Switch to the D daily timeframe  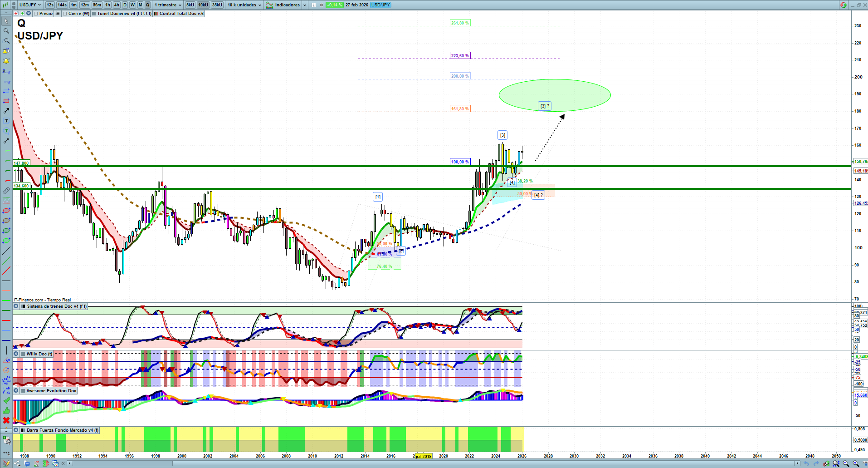[x=125, y=5]
